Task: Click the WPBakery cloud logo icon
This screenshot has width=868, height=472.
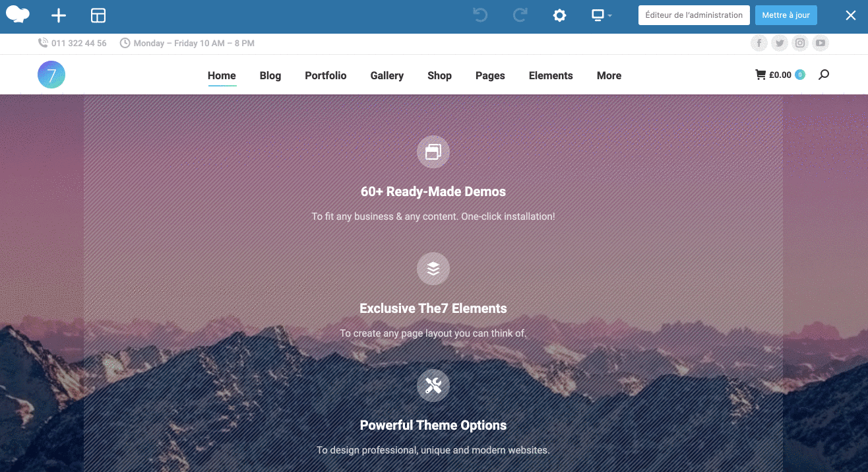Action: click(18, 15)
